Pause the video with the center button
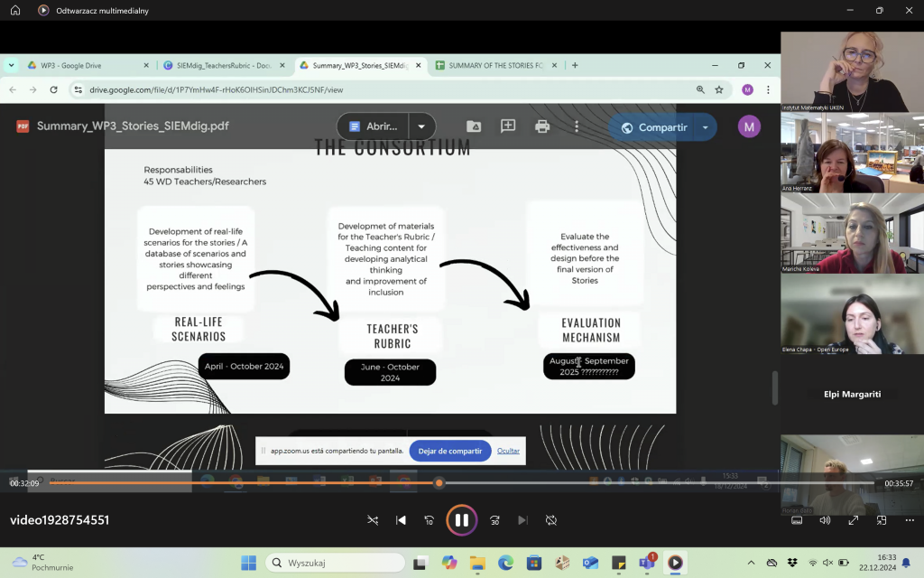The image size is (924, 578). (x=461, y=520)
